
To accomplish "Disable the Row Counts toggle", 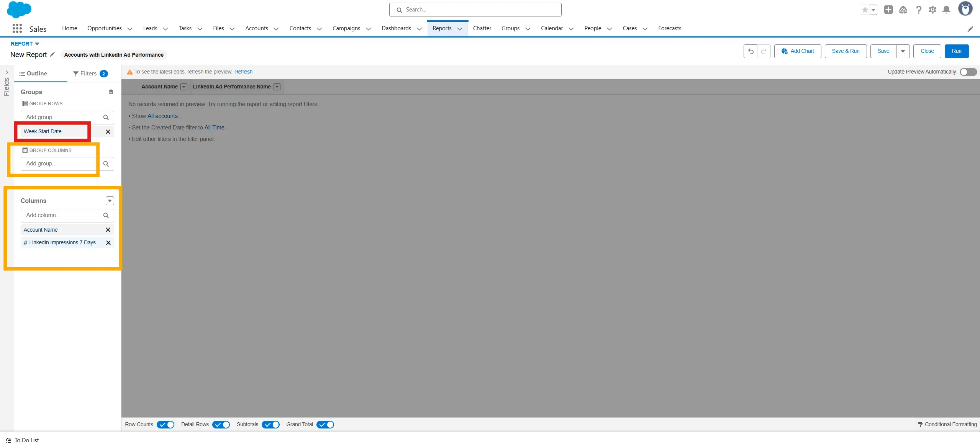I will 166,425.
